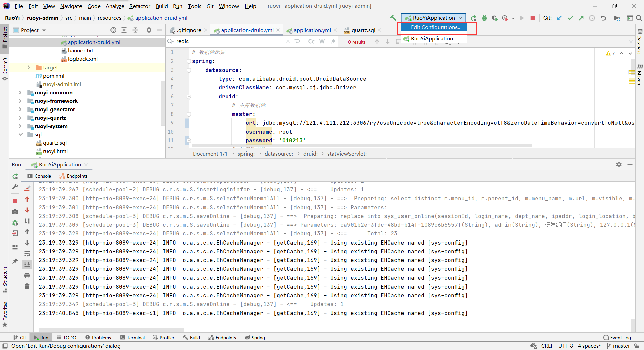Rerun RuoYiApplication from the main toolbar
This screenshot has height=350, width=644.
[473, 18]
